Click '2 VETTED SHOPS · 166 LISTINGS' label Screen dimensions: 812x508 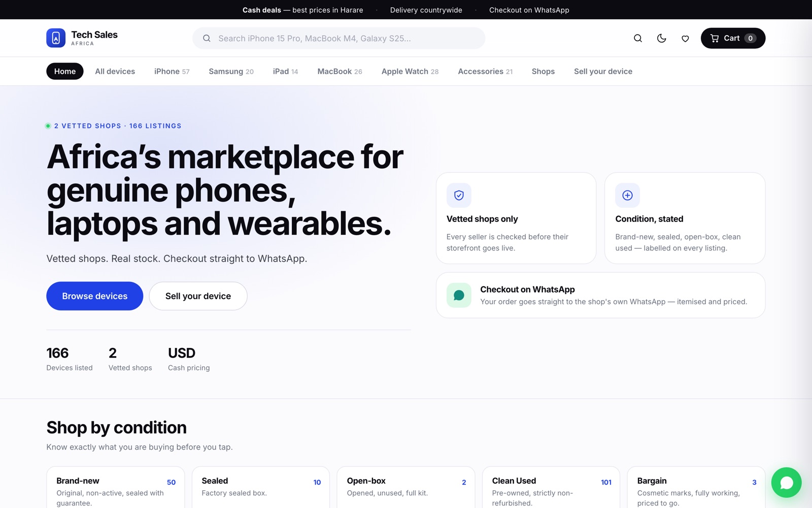coord(118,126)
